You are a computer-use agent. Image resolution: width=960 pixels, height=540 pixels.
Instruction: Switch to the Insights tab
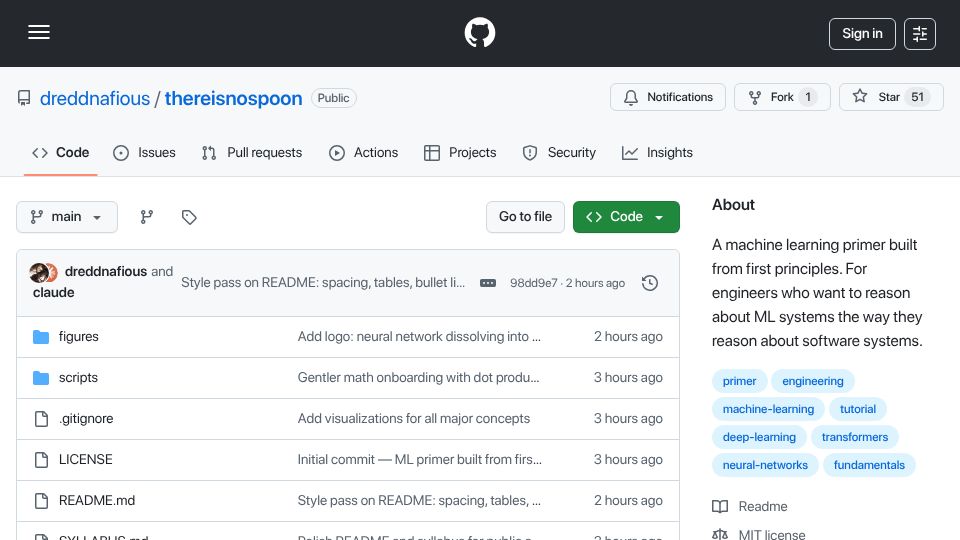pos(657,152)
